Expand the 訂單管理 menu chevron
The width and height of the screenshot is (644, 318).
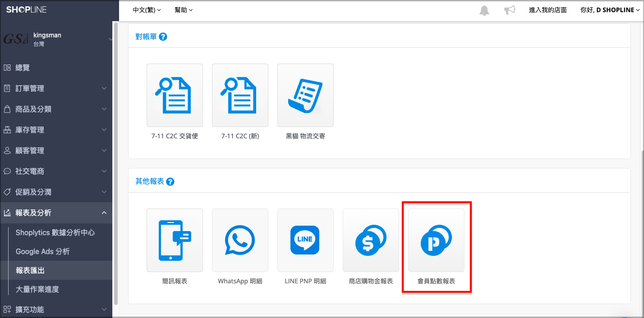click(x=104, y=88)
